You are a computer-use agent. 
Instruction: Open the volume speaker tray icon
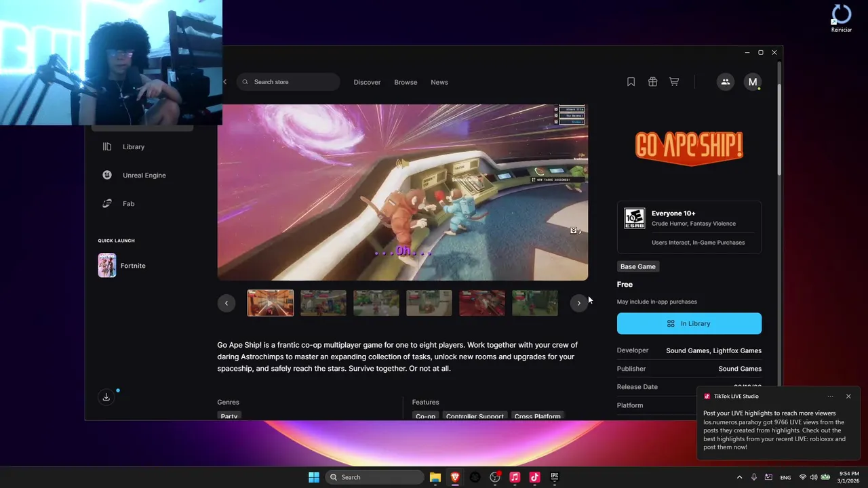814,477
